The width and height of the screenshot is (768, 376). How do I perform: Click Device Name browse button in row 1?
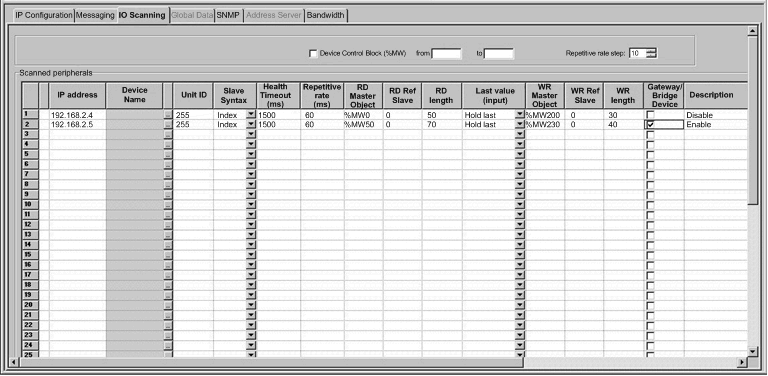click(x=168, y=115)
